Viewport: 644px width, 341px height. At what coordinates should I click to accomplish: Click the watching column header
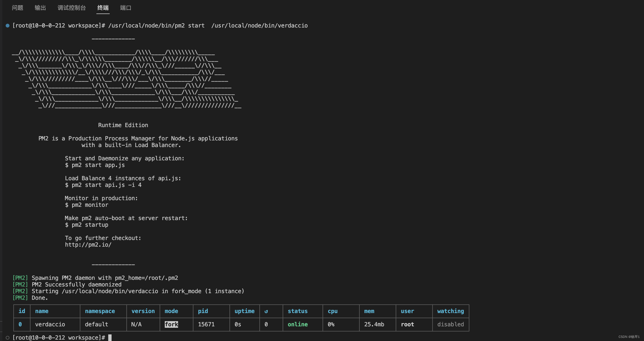click(x=450, y=311)
